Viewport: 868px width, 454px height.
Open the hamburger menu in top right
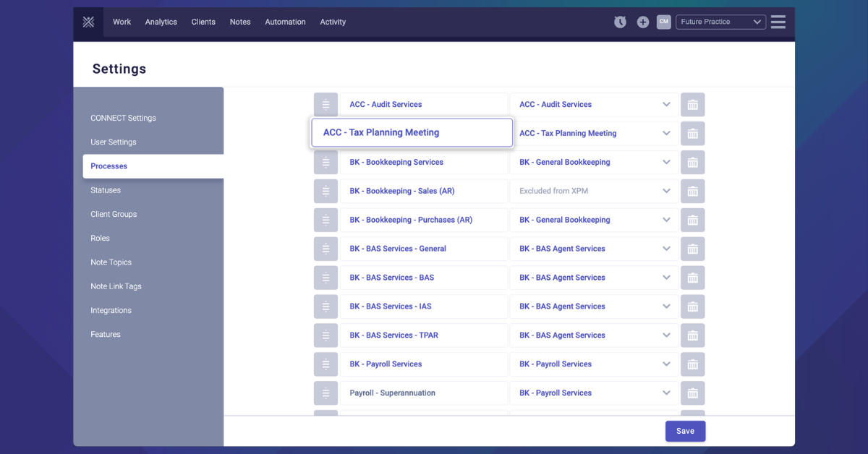pos(778,22)
